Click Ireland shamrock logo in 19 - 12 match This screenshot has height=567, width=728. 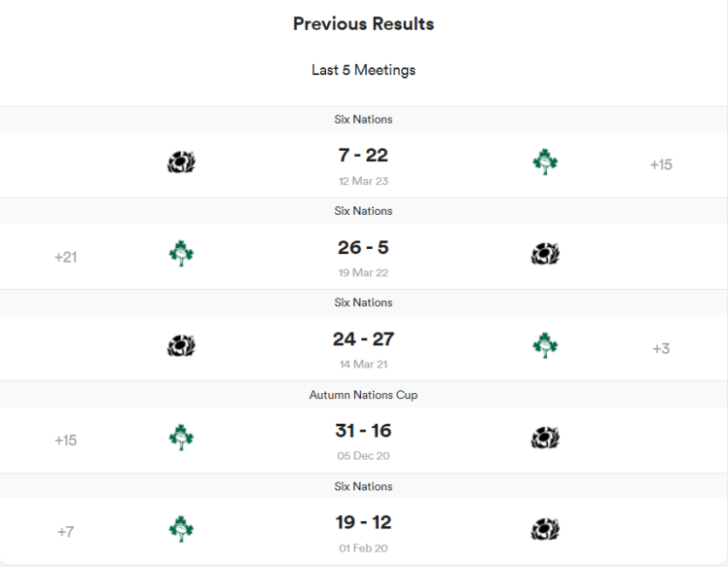coord(181,529)
